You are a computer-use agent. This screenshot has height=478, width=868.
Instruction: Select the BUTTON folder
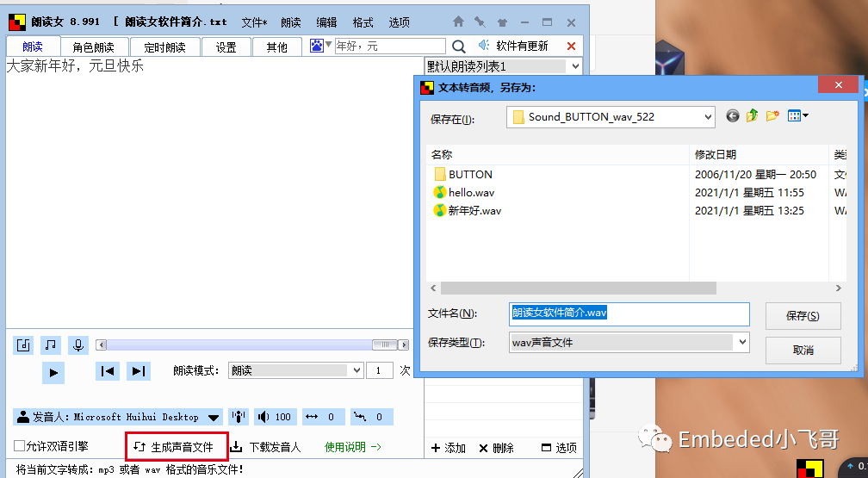[462, 175]
